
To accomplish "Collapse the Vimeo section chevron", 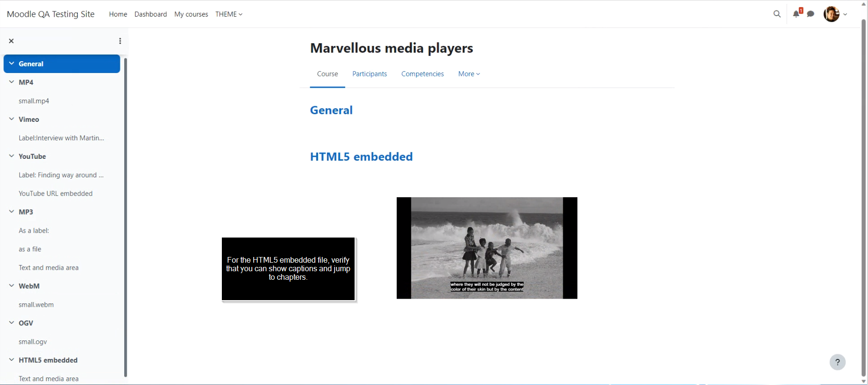I will pyautogui.click(x=11, y=119).
